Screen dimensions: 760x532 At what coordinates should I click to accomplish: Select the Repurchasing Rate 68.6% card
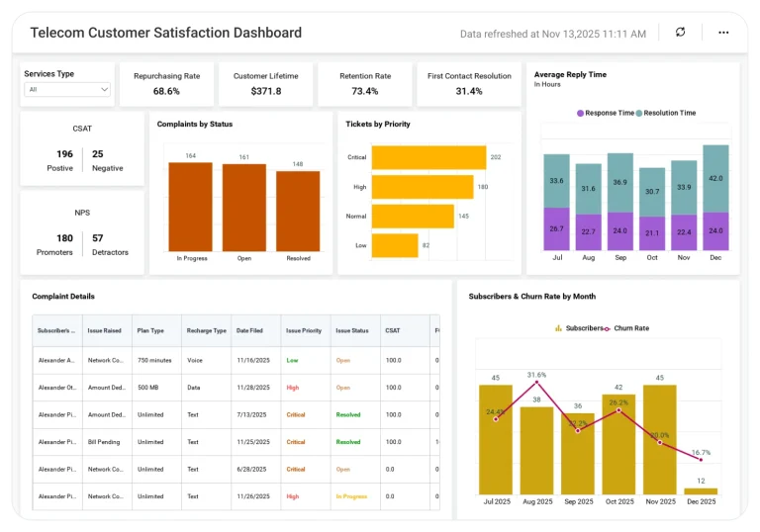click(x=166, y=84)
